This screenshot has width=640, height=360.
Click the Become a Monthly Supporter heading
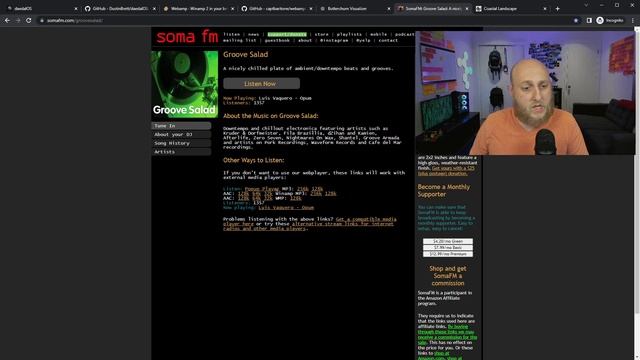click(444, 191)
